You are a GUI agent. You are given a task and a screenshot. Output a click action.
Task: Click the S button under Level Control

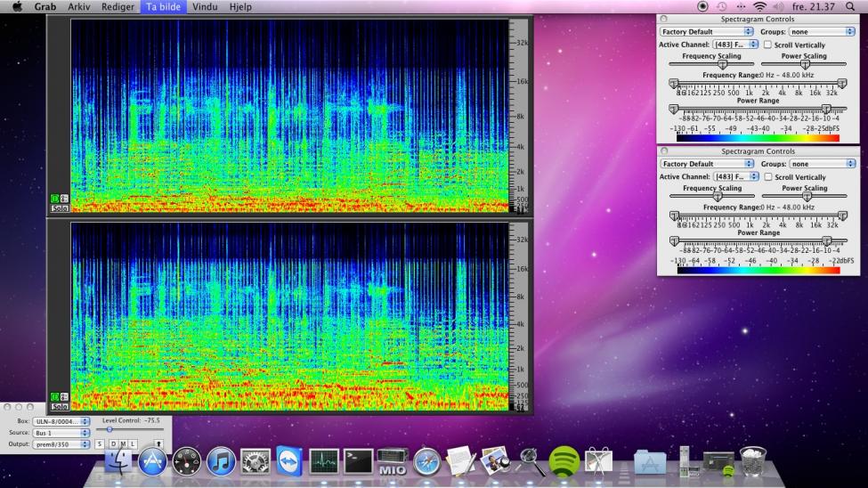[100, 443]
